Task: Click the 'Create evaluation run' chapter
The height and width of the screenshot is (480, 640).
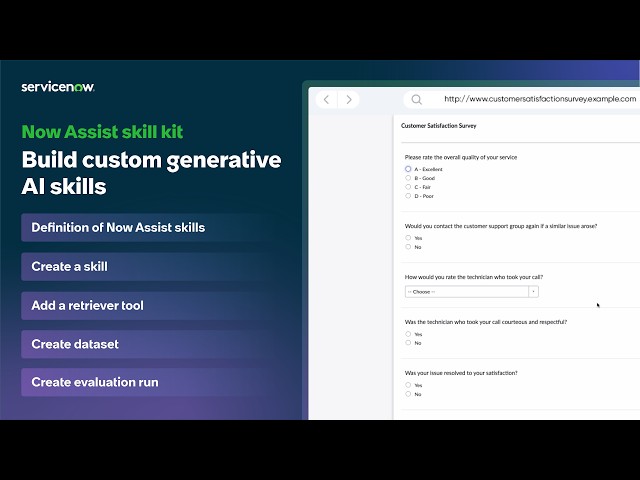Action: click(143, 382)
